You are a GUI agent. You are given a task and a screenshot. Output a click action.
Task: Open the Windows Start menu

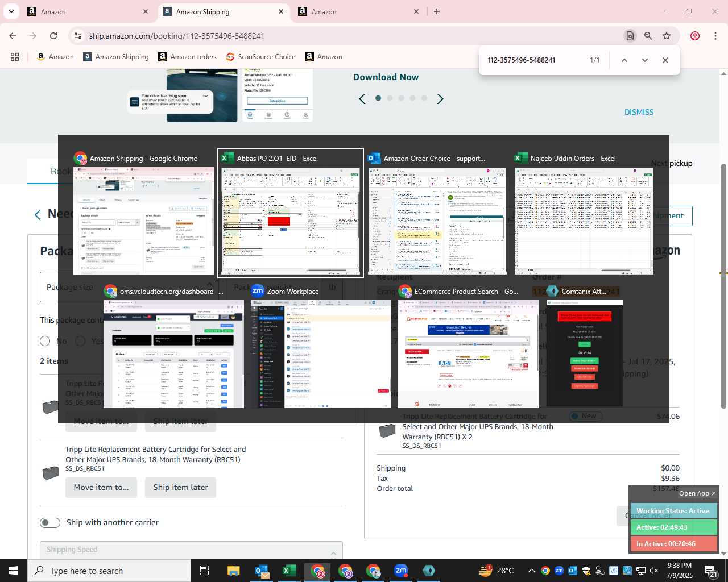14,571
